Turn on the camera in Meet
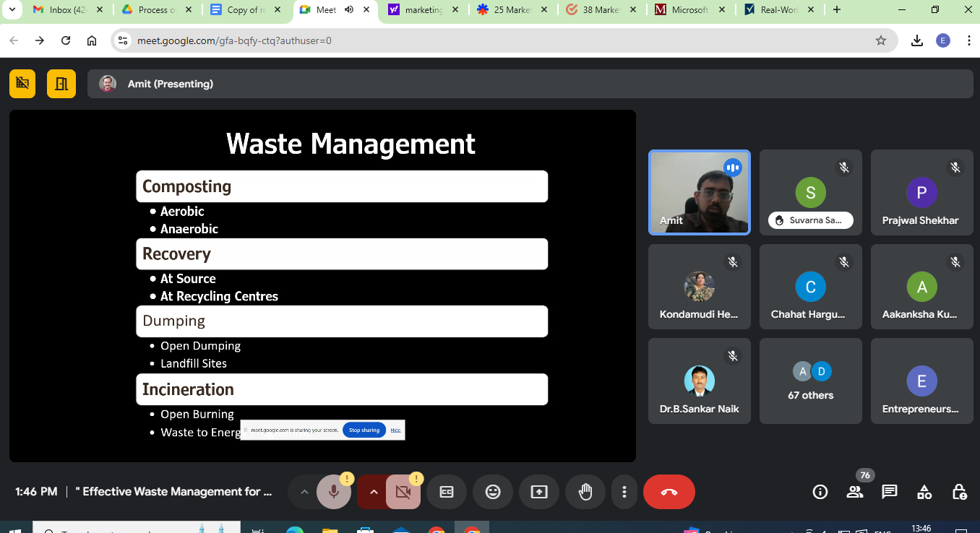Image resolution: width=980 pixels, height=533 pixels. tap(403, 492)
